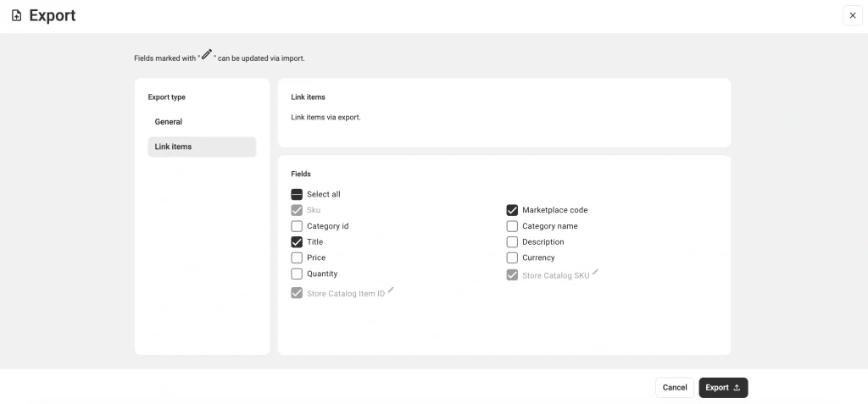The width and height of the screenshot is (868, 404).
Task: Click the disabled Sku checkbox
Action: click(297, 210)
